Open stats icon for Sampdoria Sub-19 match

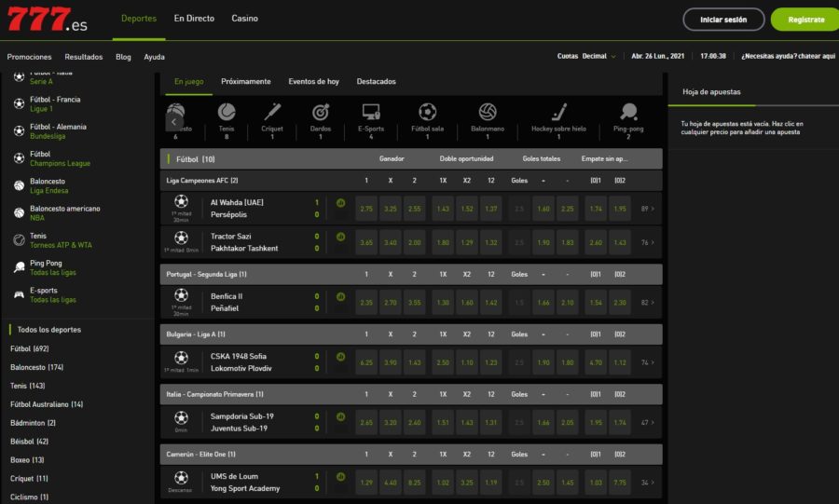coord(340,416)
